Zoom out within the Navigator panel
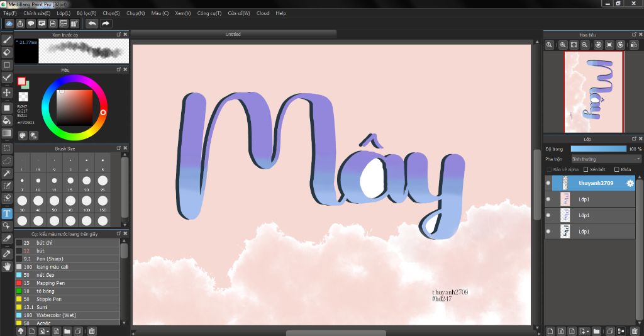The image size is (644, 336). (x=584, y=45)
